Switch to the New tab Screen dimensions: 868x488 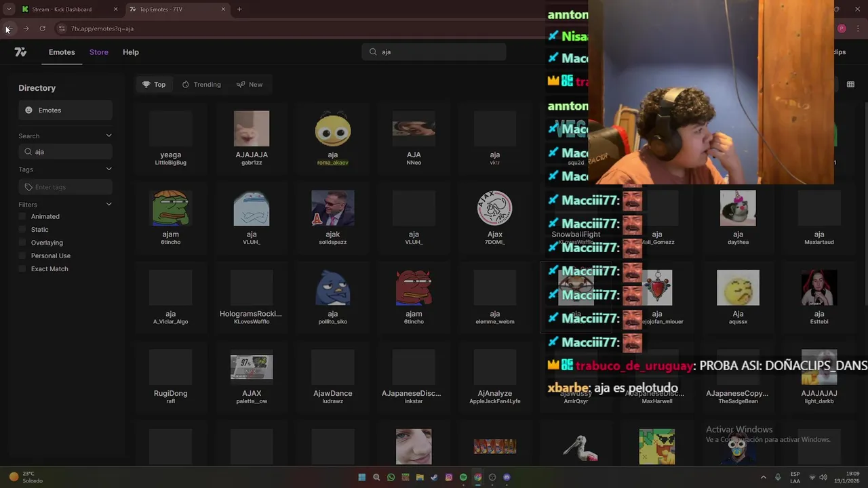point(250,85)
